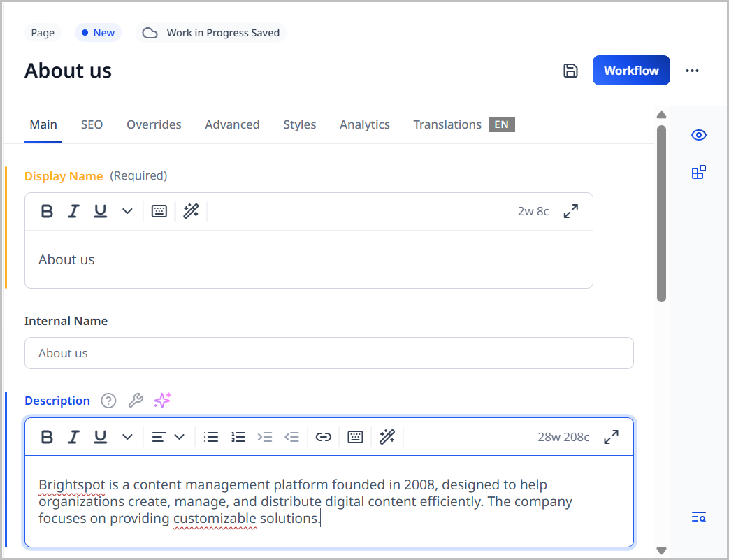Click the search icon at bottom of right sidebar
This screenshot has height=560, width=729.
699,517
